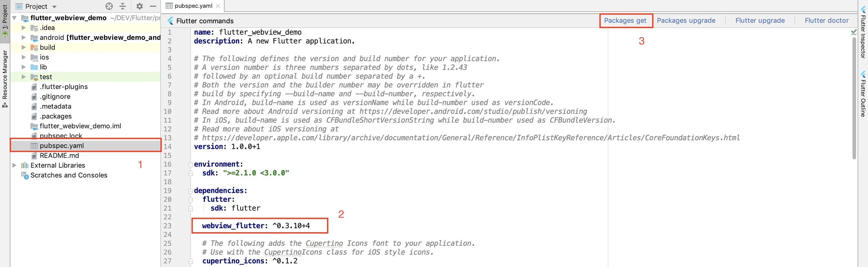This screenshot has width=868, height=267.
Task: Click the description line in editor
Action: pos(274,41)
